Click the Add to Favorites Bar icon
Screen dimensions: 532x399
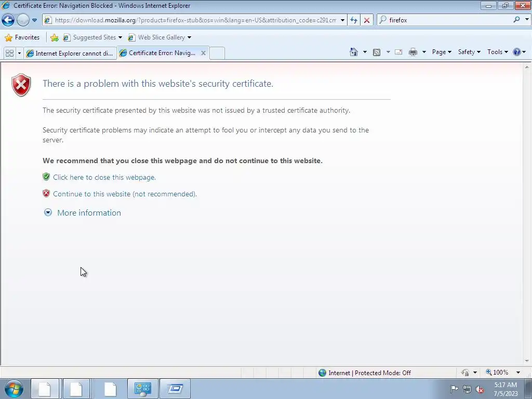[54, 37]
